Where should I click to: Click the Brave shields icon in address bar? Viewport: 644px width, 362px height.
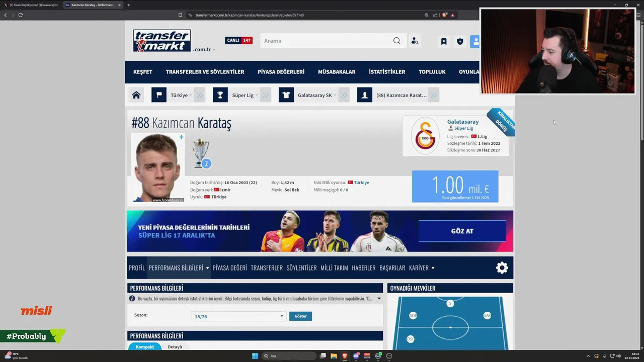[445, 15]
